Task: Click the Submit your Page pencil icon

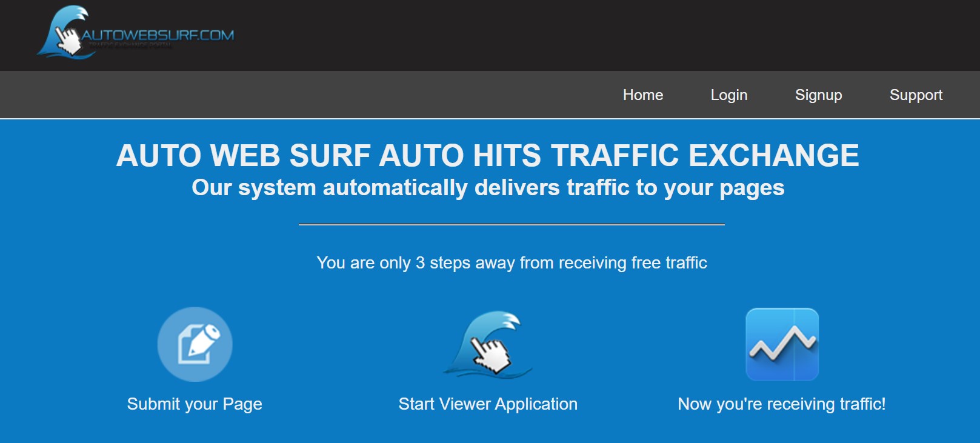Action: coord(195,344)
